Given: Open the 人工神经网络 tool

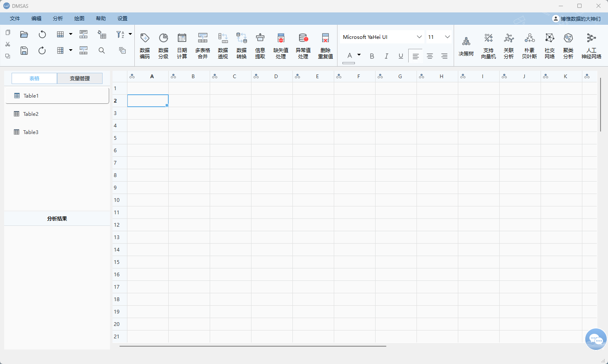Looking at the screenshot, I should click(x=591, y=46).
